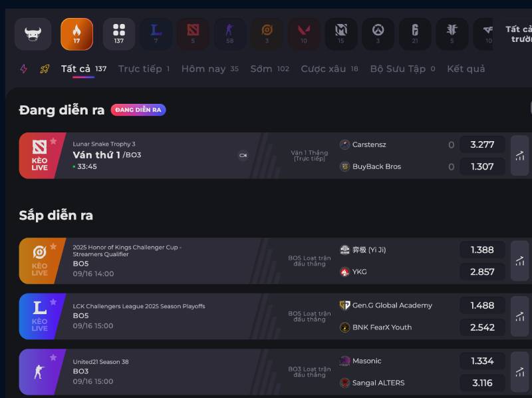Viewport: 532px width, 398px height.
Task: Expand more markets for Gen.G Global Academy match
Action: click(x=519, y=316)
